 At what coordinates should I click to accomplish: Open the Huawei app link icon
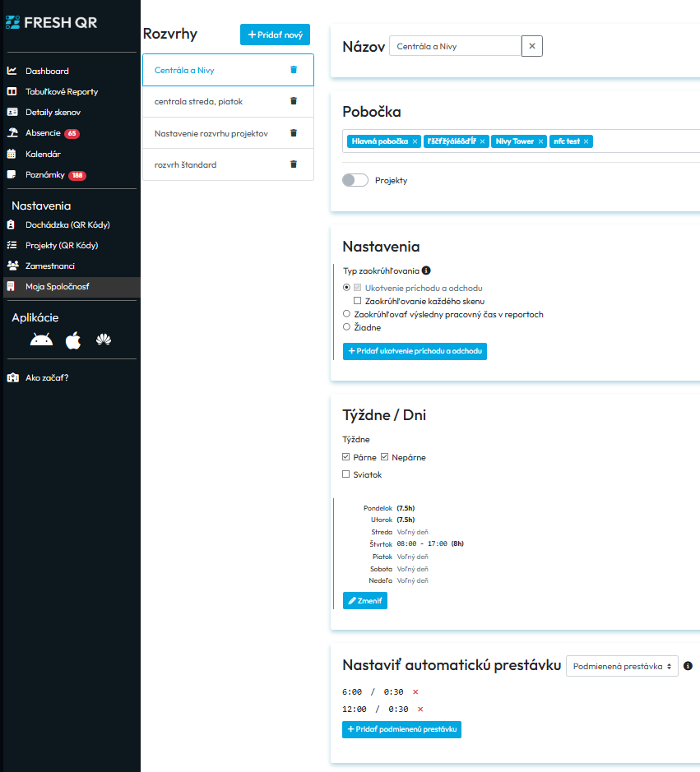104,340
